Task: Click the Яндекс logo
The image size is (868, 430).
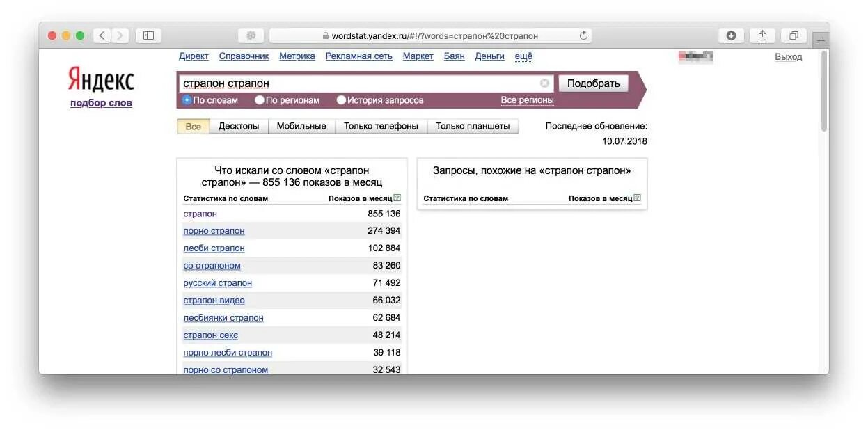Action: pos(101,81)
